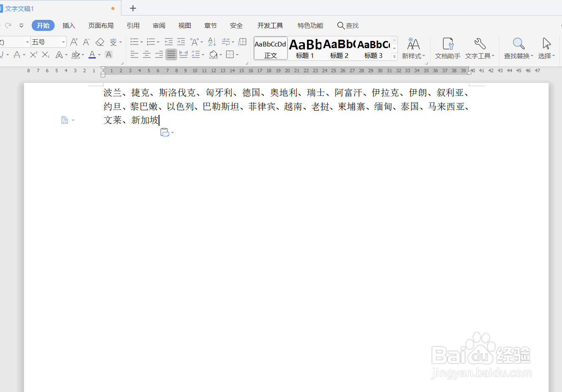Click the paste options icon below text
562x392 pixels.
point(165,132)
